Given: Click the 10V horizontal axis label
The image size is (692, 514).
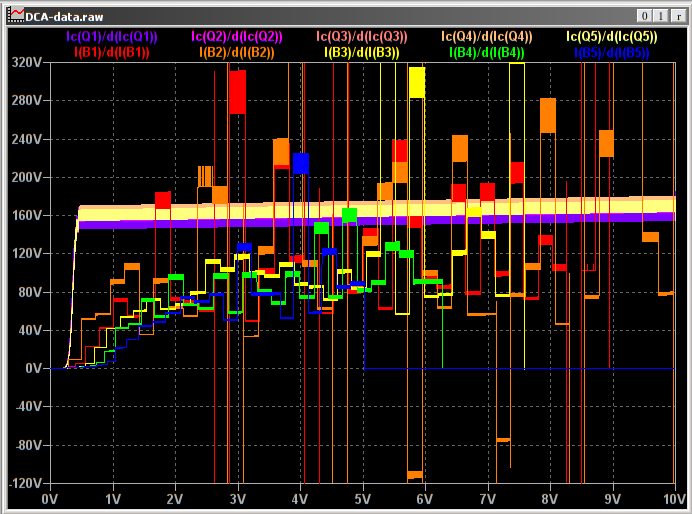Looking at the screenshot, I should (675, 499).
